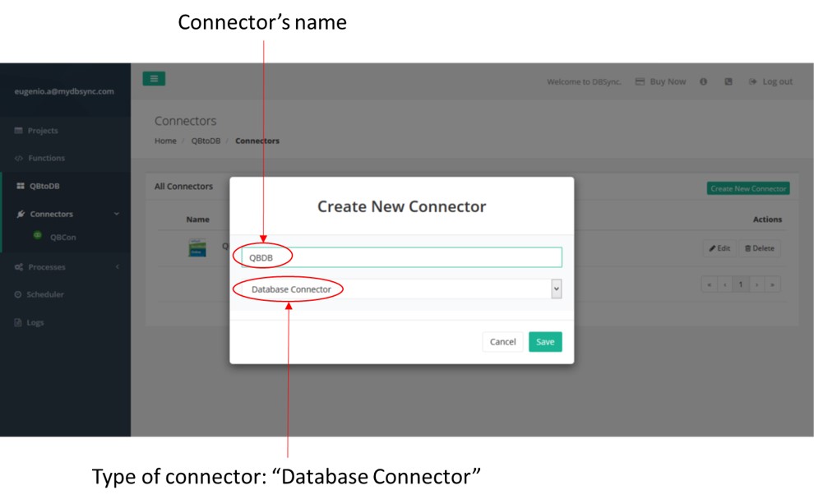Go to pagination page 1
This screenshot has width=814, height=504.
click(741, 284)
